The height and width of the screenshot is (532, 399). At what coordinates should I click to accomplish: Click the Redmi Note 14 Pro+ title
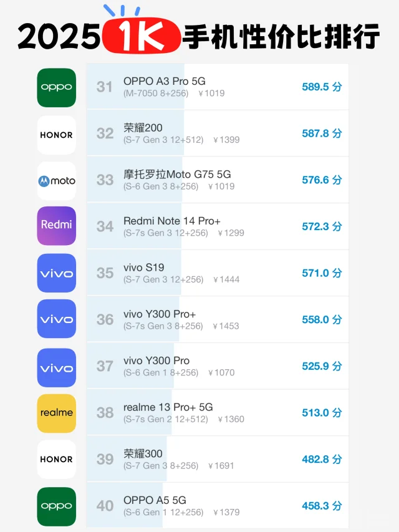coord(171,221)
